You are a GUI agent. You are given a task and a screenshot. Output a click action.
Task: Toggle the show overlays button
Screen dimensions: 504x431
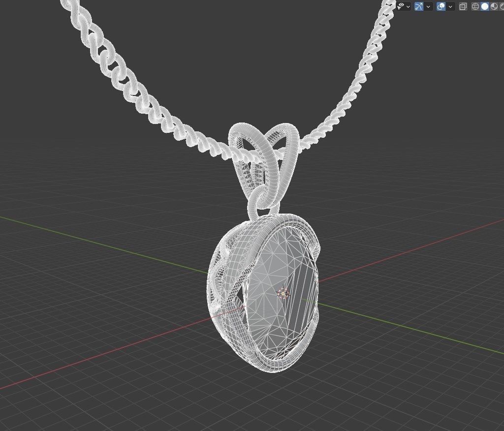[x=441, y=6]
